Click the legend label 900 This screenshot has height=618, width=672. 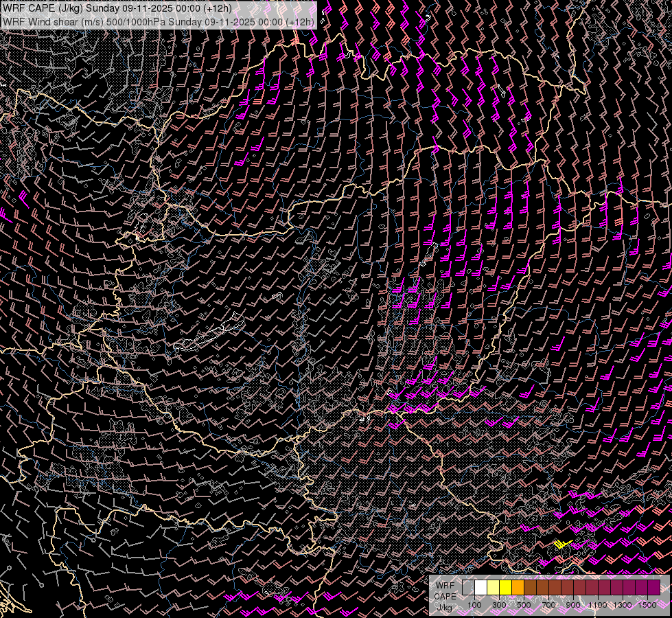point(573,605)
